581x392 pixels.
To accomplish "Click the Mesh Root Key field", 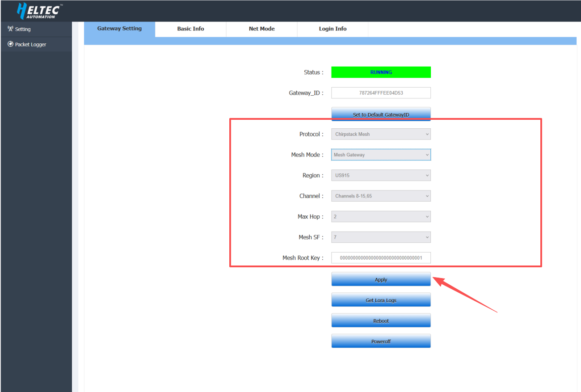I will pos(381,258).
